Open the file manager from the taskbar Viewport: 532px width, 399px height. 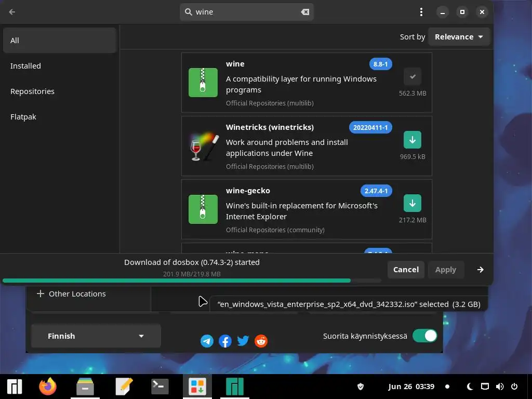[85, 387]
